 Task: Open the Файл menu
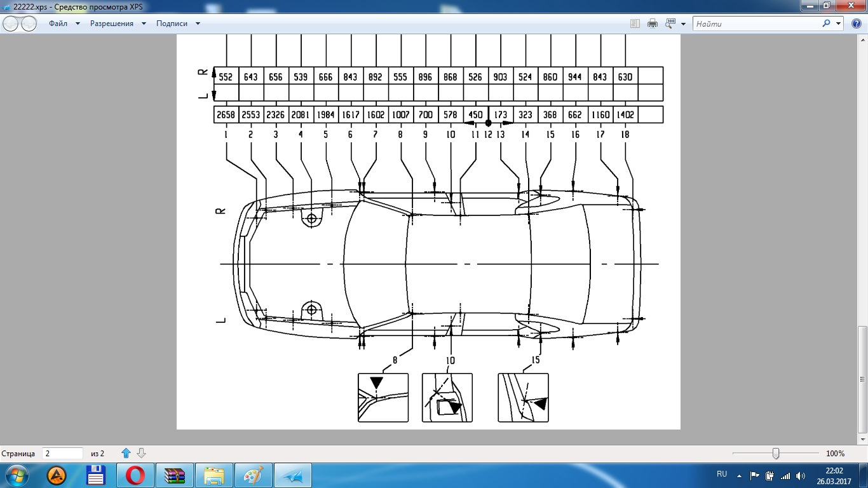pos(58,24)
